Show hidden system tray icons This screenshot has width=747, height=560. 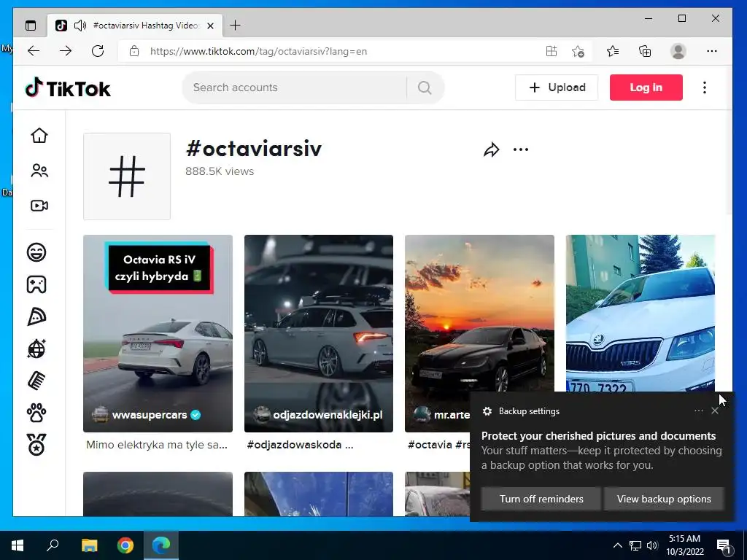point(617,545)
